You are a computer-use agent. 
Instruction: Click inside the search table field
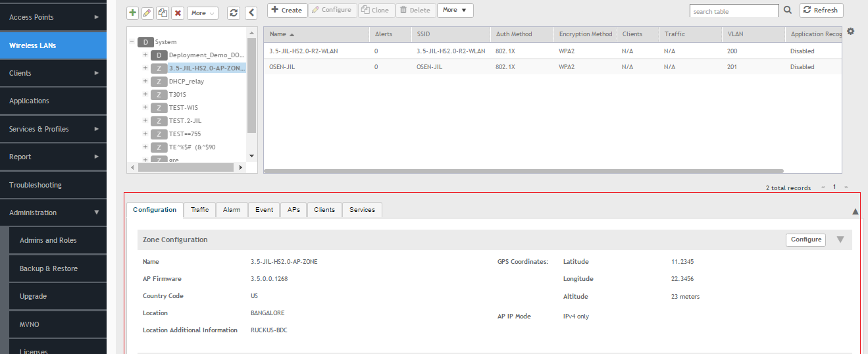734,11
